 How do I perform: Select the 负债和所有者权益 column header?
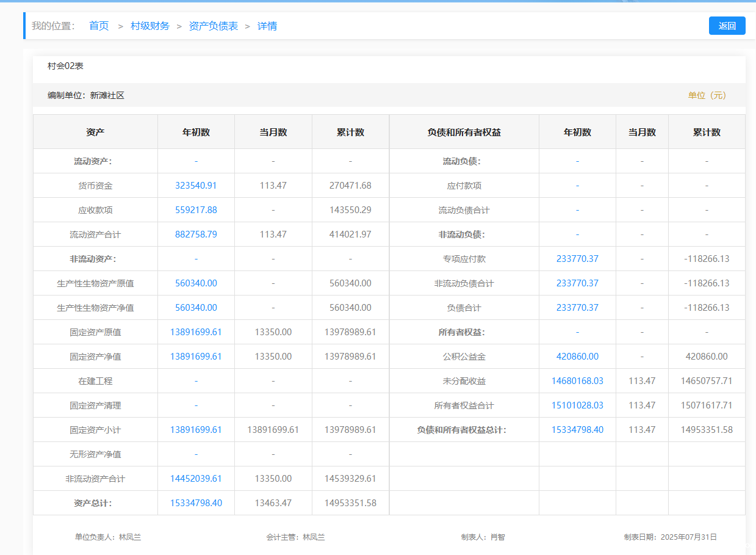pyautogui.click(x=464, y=132)
